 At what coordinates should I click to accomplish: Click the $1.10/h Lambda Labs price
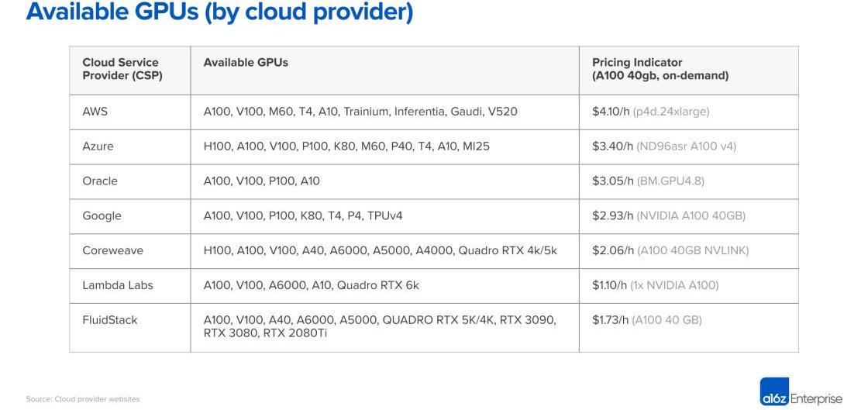pyautogui.click(x=609, y=285)
